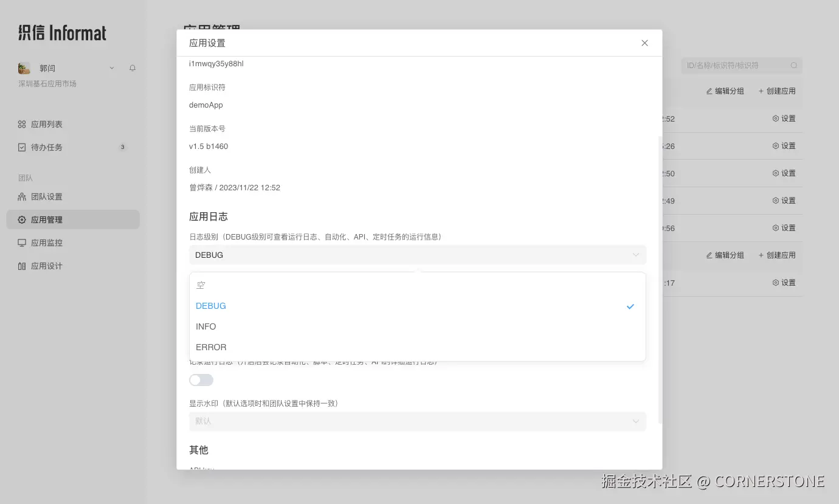Viewport: 839px width, 504px height.
Task: Click the dialog vertical scrollbar
Action: click(x=660, y=280)
